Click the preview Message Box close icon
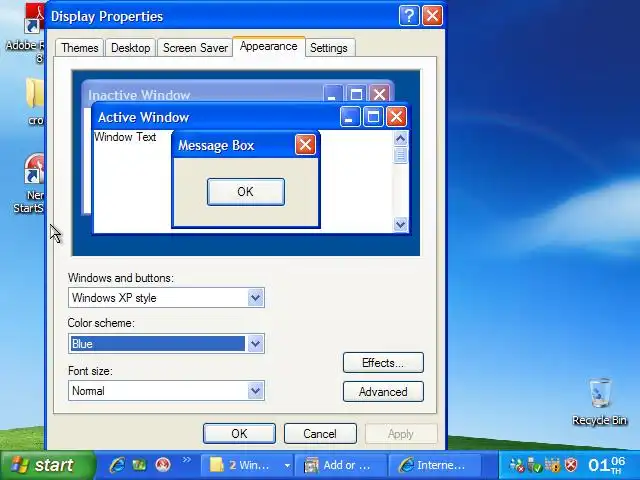This screenshot has width=640, height=480. 305,144
